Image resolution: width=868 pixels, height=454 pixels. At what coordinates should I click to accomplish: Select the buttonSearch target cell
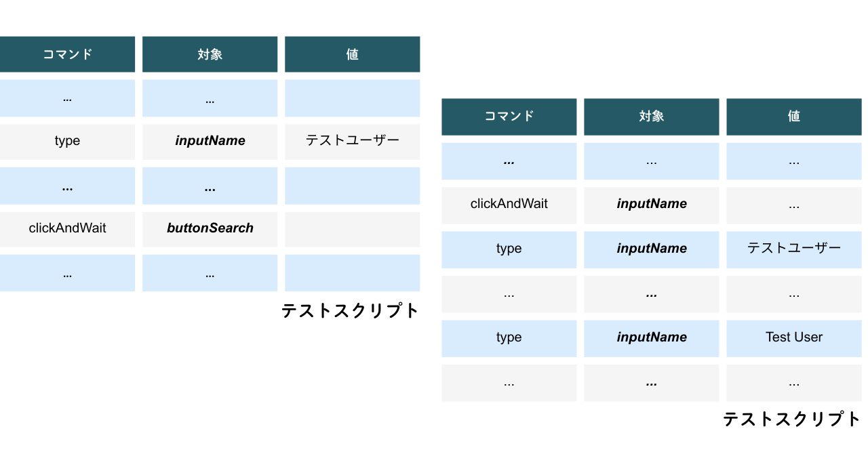pyautogui.click(x=210, y=229)
